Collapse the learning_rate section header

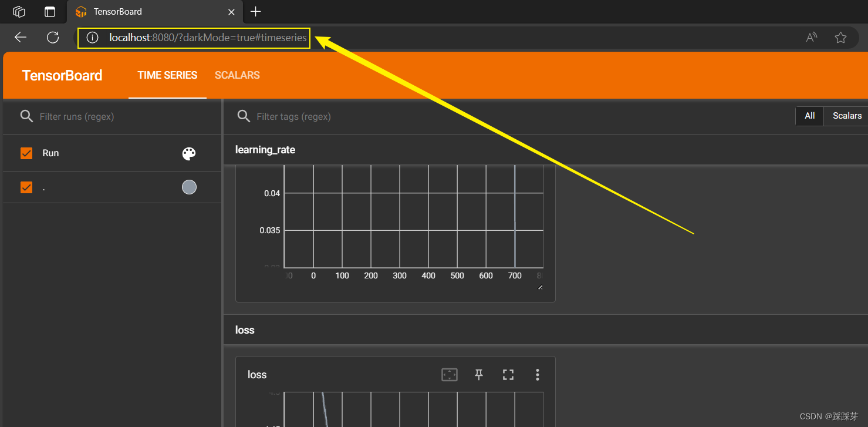pos(546,150)
